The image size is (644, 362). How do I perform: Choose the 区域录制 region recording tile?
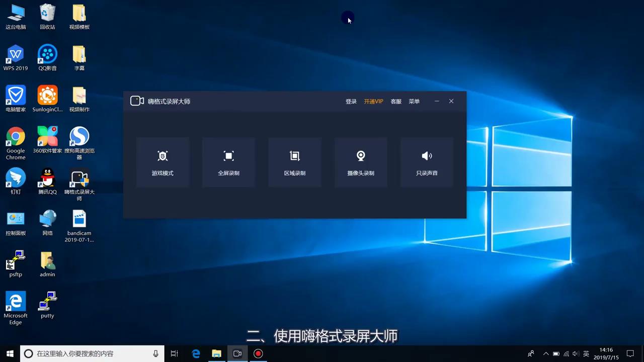coord(295,162)
